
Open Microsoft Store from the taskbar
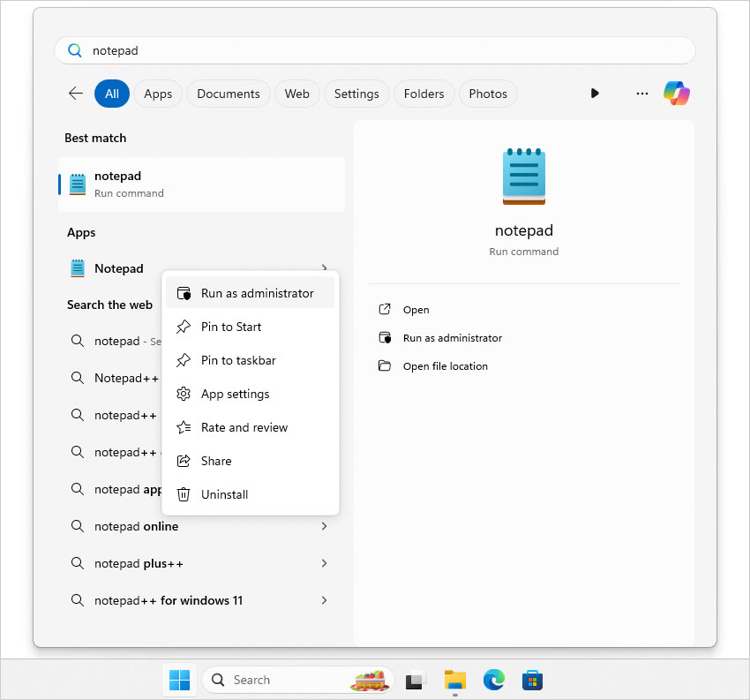pos(532,680)
